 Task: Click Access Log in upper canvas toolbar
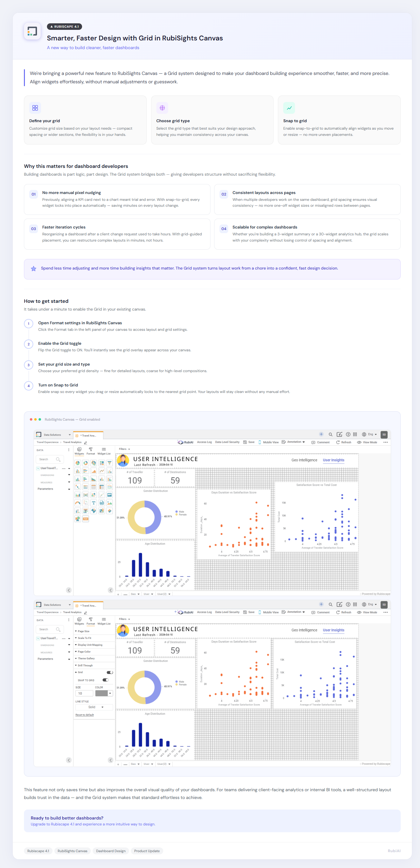pyautogui.click(x=204, y=442)
